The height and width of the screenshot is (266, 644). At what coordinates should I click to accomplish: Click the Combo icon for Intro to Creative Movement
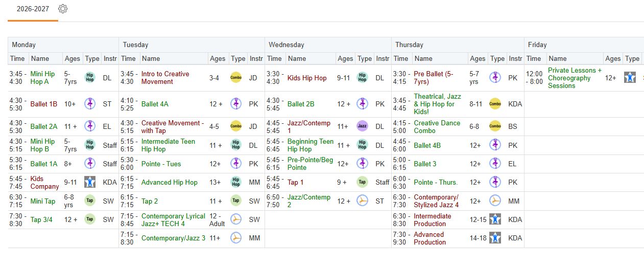tap(236, 78)
